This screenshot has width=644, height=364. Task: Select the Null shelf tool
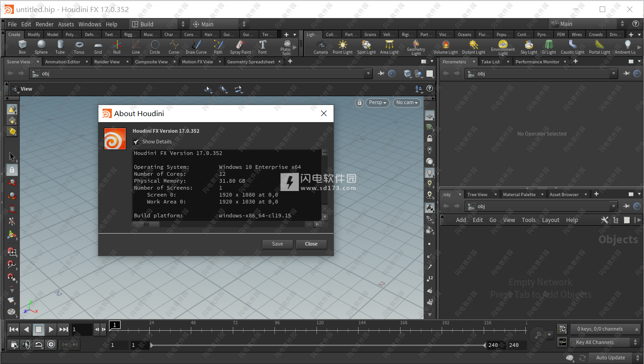point(117,47)
